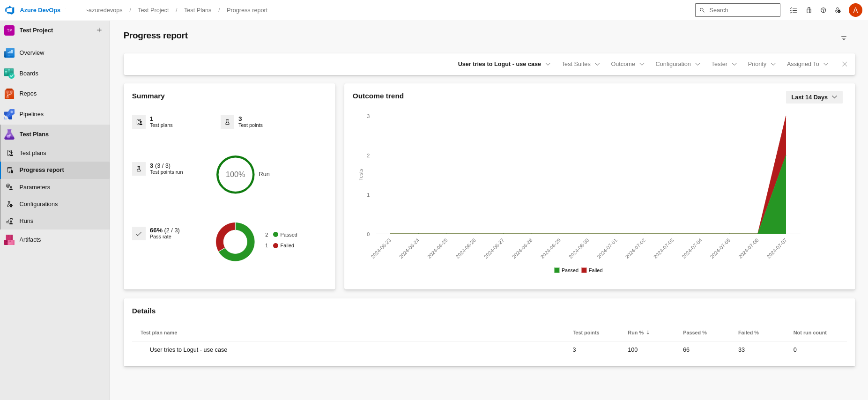Open the Marketplace shopping bag icon
Image resolution: width=868 pixels, height=400 pixels.
tap(809, 10)
